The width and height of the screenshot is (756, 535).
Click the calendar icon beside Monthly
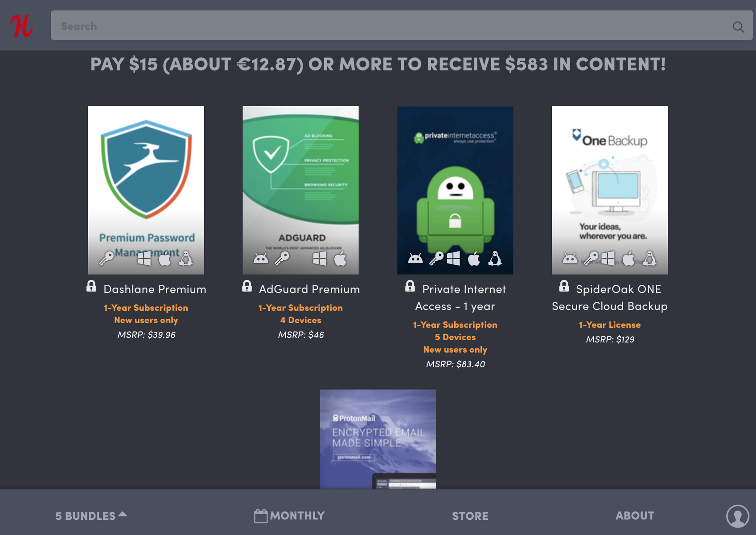(x=261, y=516)
